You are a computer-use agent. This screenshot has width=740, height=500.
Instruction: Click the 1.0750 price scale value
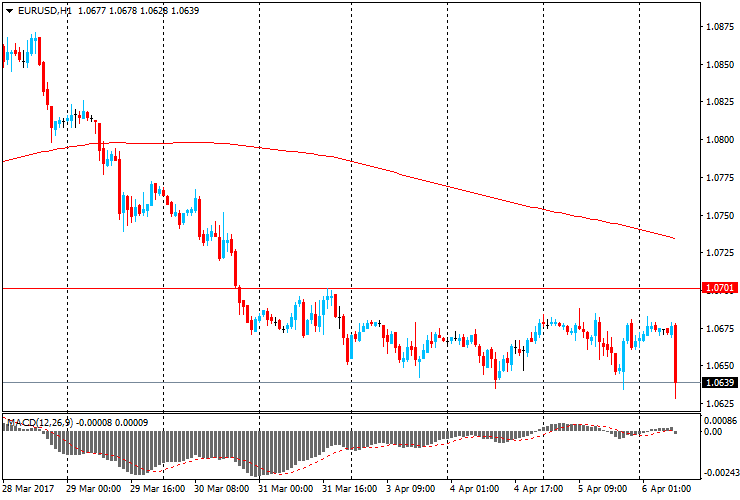720,216
